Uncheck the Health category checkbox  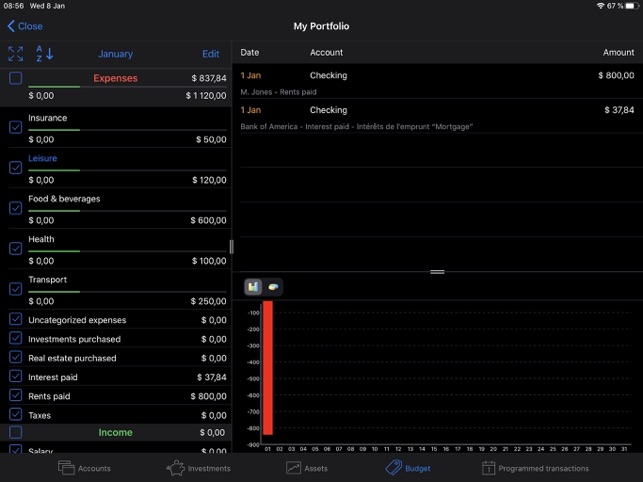16,248
